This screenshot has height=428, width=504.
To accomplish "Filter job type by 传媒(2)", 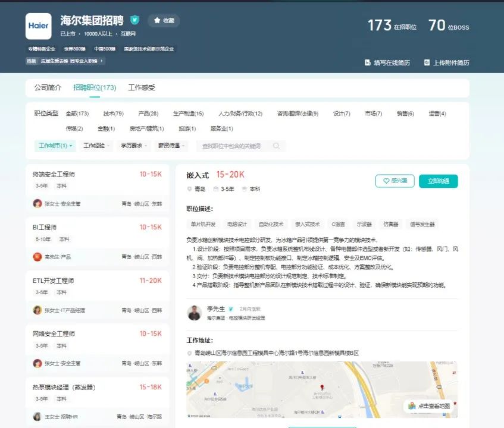I will (74, 128).
